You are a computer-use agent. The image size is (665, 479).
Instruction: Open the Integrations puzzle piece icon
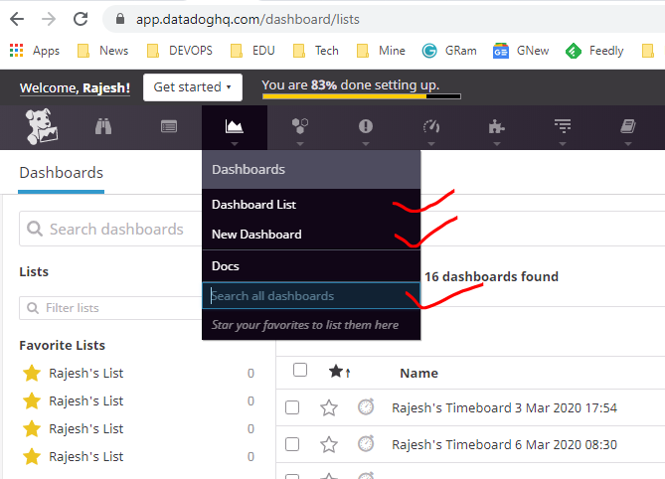tap(496, 127)
